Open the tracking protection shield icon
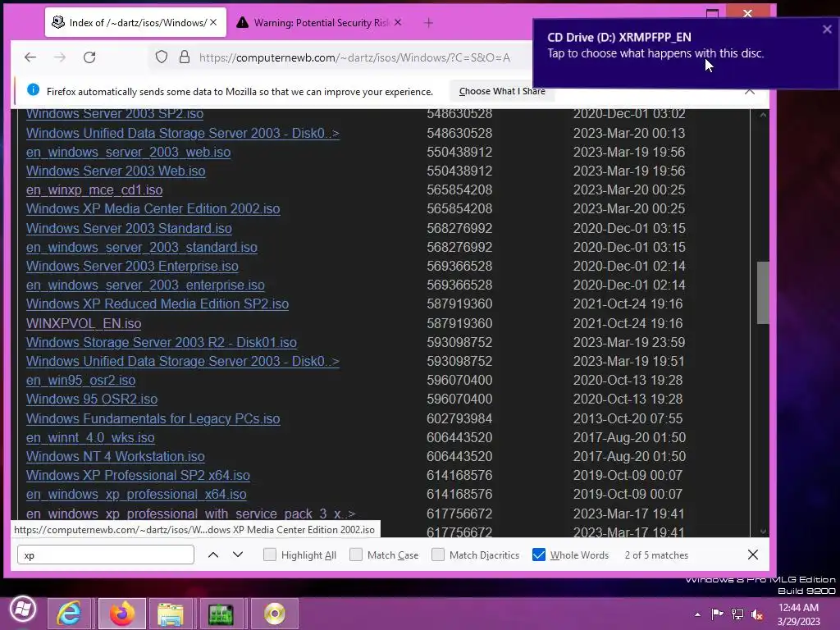 point(162,57)
